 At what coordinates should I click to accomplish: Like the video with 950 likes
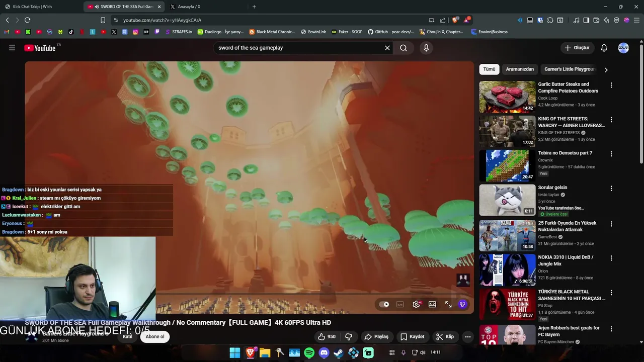pos(327,337)
